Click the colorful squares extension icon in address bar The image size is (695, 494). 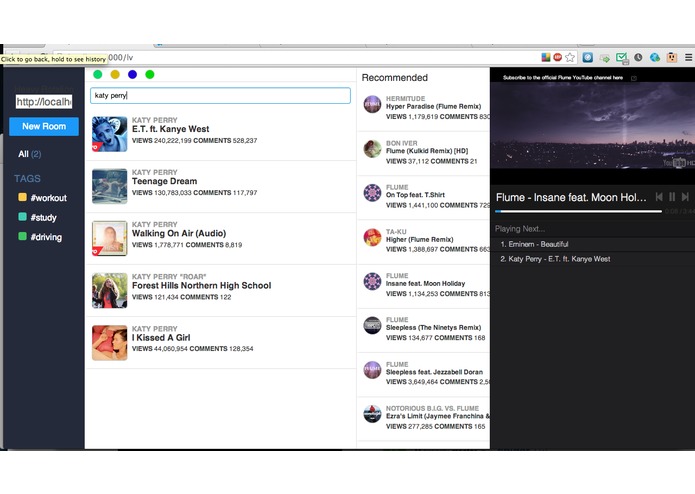(546, 57)
